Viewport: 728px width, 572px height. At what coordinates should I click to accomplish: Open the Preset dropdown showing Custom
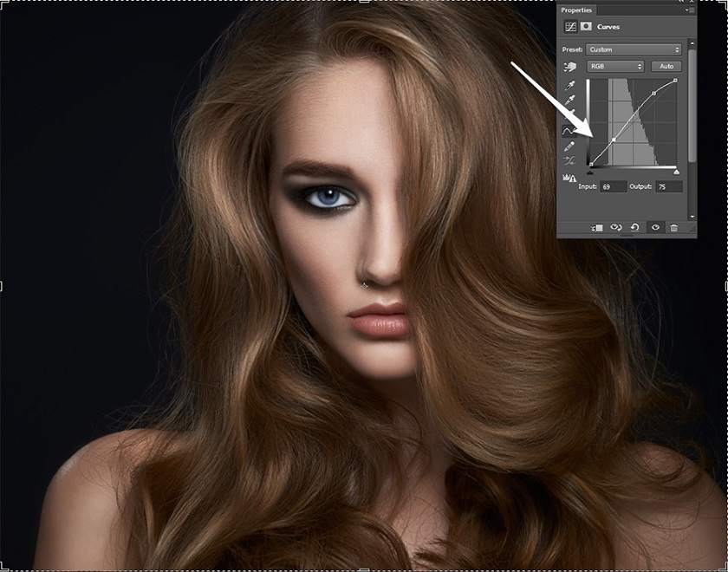[634, 49]
